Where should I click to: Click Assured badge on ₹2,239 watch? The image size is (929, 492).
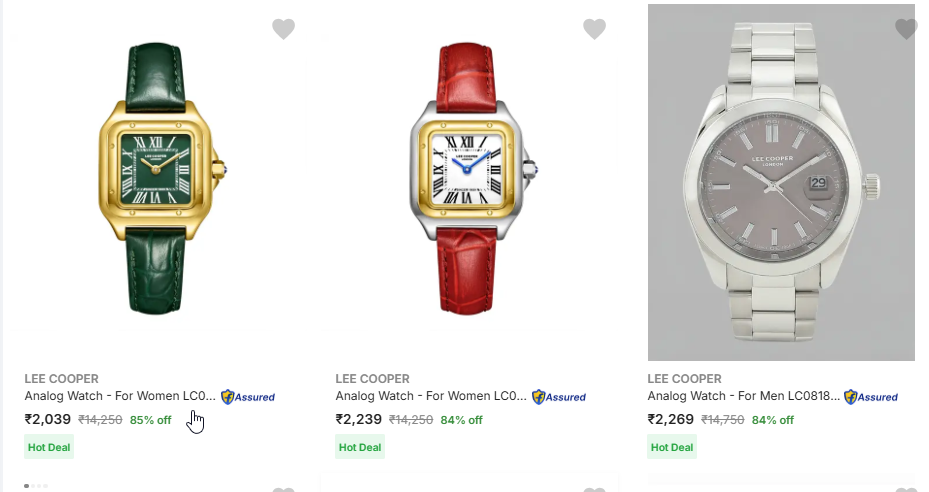(x=559, y=397)
